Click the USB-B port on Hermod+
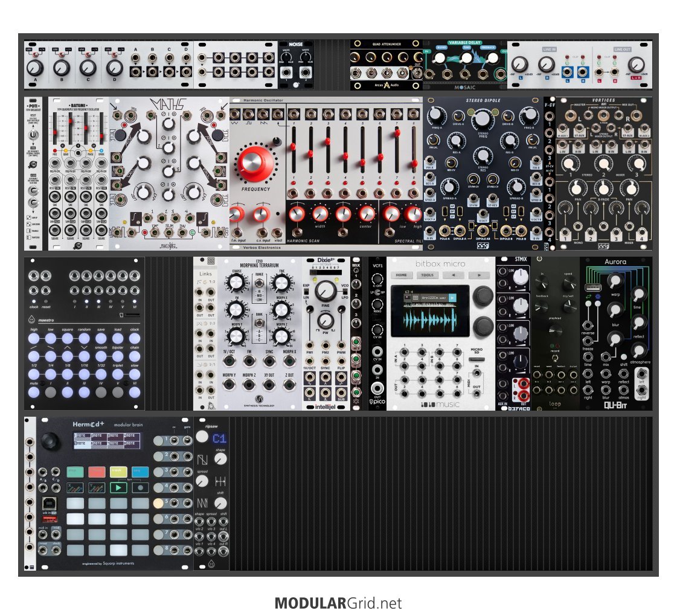This screenshot has width=677, height=616. [49, 503]
